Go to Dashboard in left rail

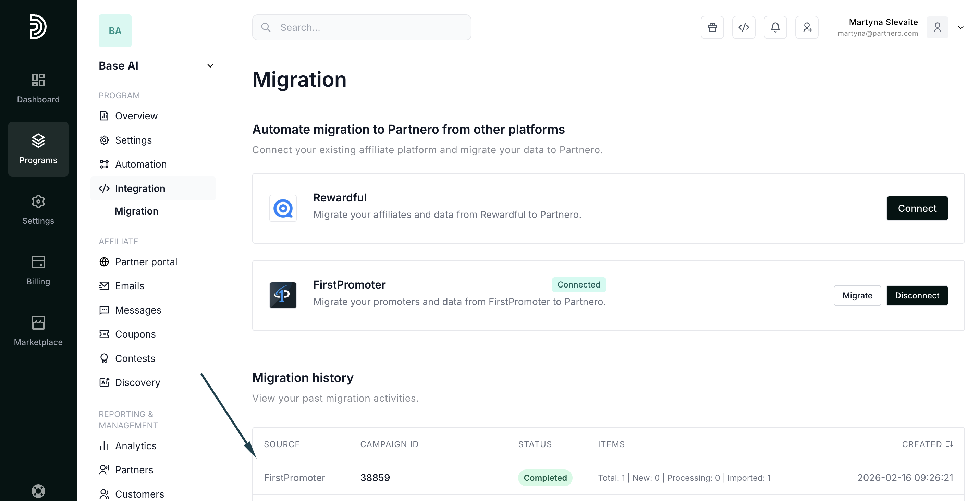(38, 88)
